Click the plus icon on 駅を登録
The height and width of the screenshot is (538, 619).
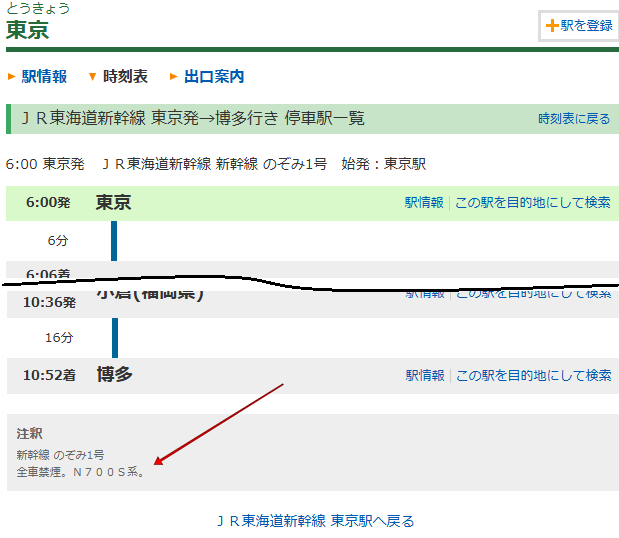(552, 26)
